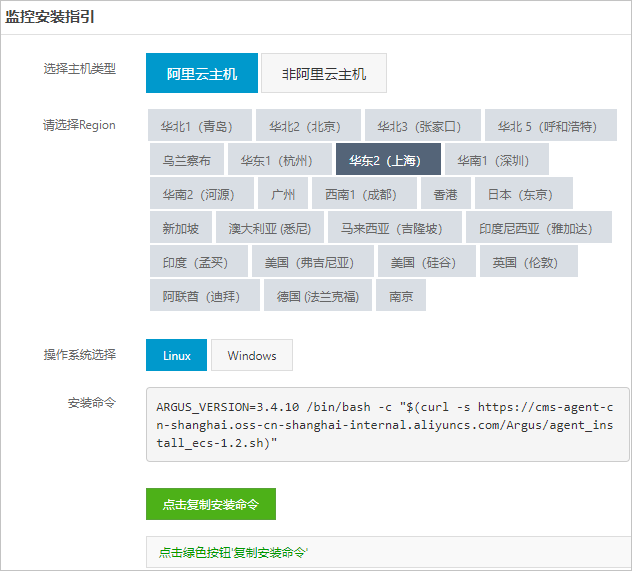632x571 pixels.
Task: Click the 监控安装指引 title
Action: pyautogui.click(x=50, y=17)
